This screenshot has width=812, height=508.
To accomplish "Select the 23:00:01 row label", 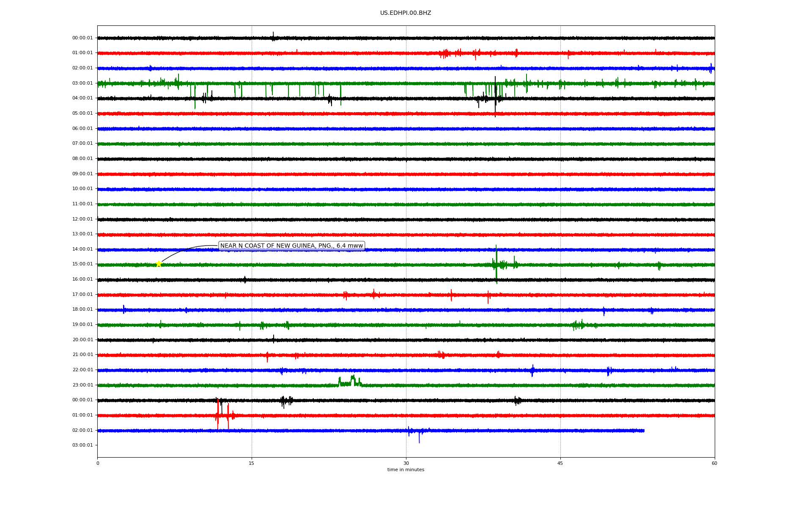I will pyautogui.click(x=82, y=385).
